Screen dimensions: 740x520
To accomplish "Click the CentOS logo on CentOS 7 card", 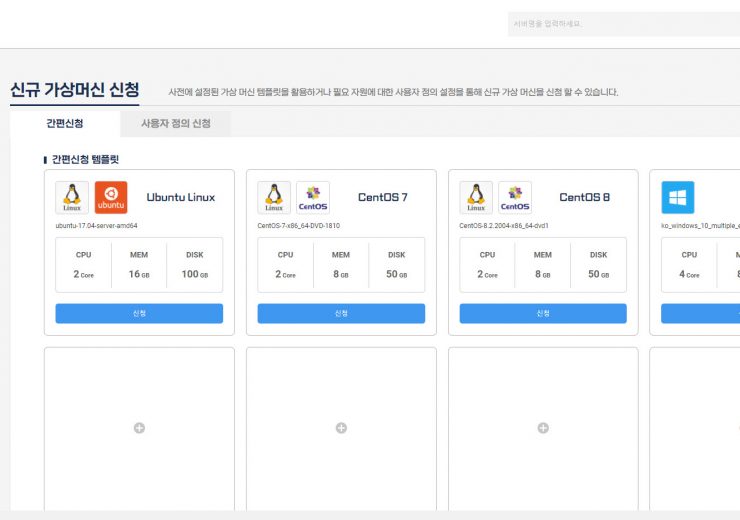I will coord(313,197).
